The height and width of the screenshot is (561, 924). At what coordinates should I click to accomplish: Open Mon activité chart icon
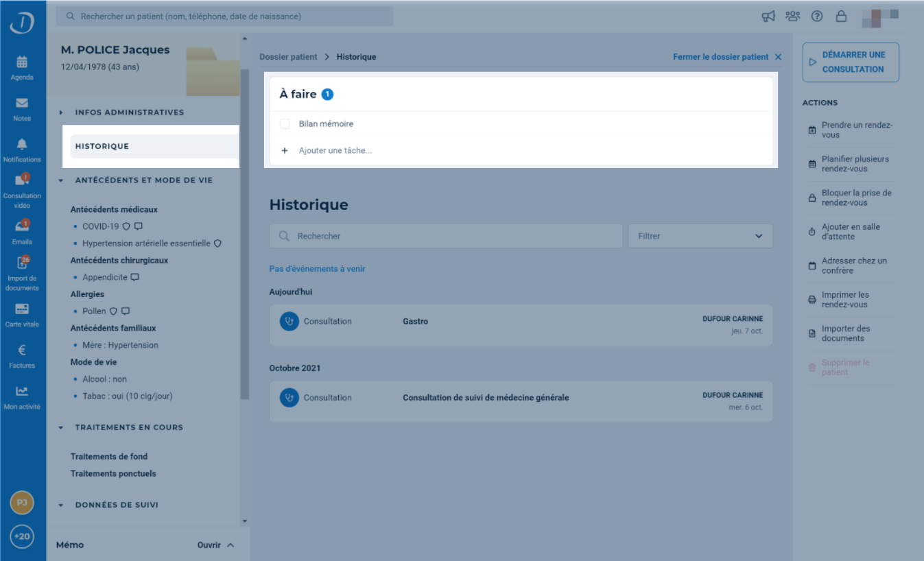coord(22,391)
